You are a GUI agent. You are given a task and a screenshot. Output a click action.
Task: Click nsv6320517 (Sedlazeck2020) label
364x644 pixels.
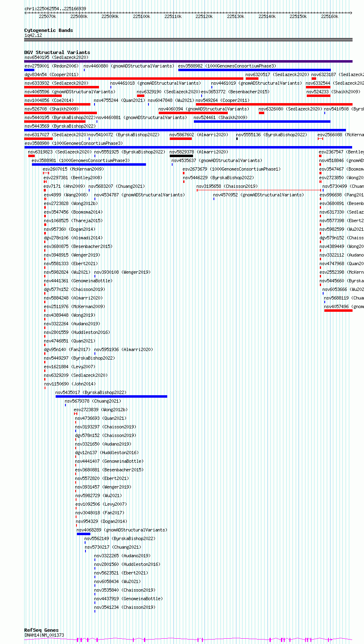click(x=277, y=74)
